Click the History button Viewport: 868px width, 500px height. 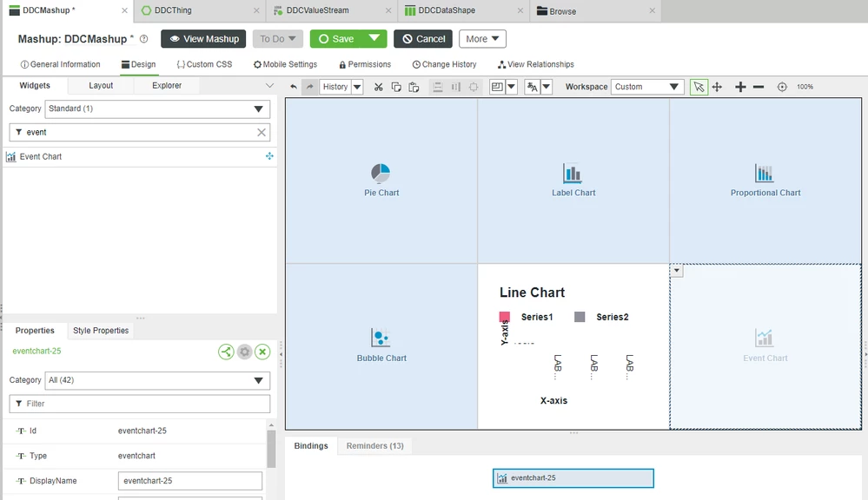[335, 87]
